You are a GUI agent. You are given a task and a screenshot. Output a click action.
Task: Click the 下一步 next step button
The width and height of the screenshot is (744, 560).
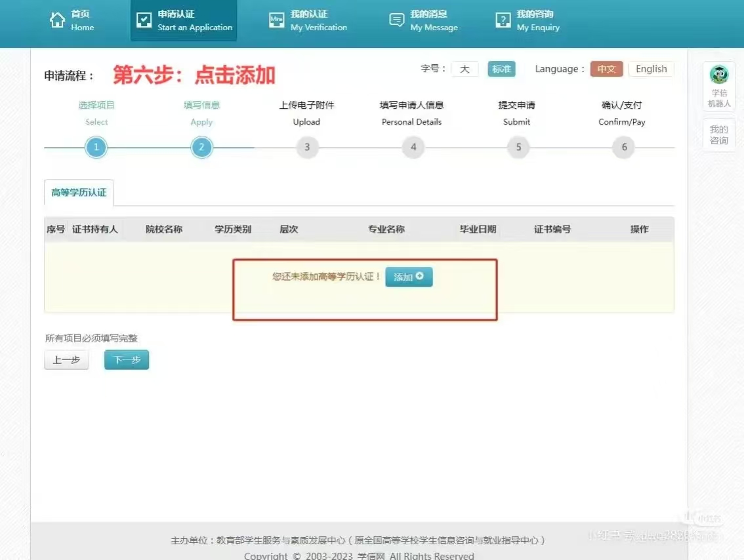(x=127, y=360)
